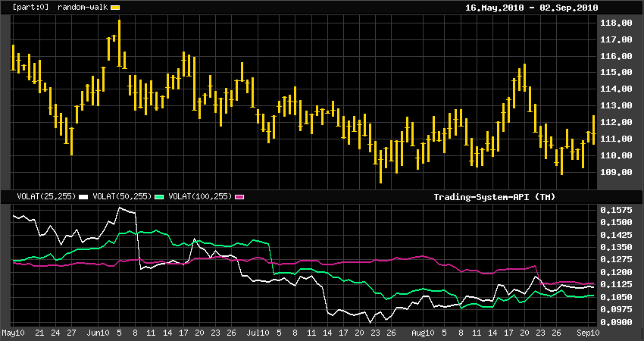Click the 0.1500 volatility axis label

click(x=616, y=223)
